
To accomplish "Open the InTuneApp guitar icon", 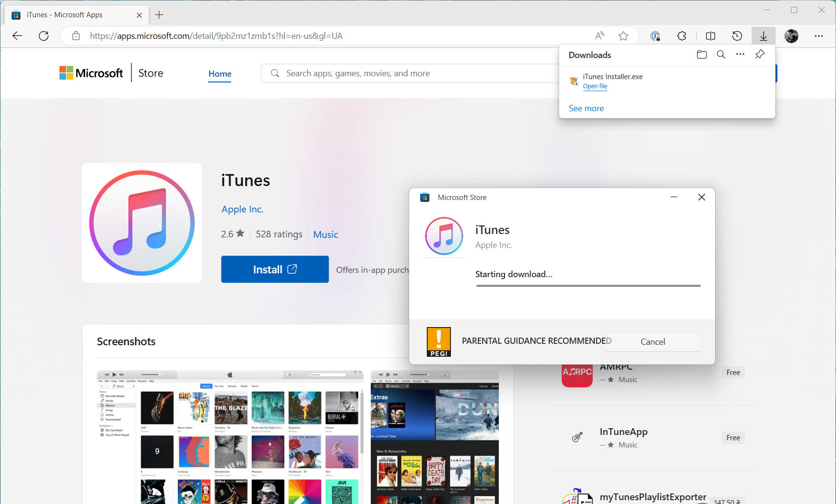I will pos(577,437).
